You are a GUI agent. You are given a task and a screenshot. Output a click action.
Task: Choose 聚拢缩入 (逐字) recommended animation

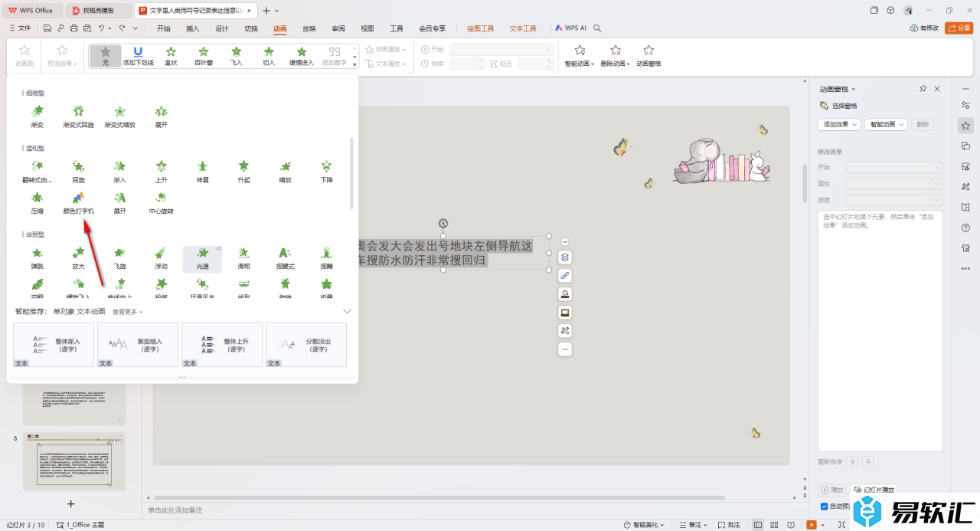[x=138, y=345]
